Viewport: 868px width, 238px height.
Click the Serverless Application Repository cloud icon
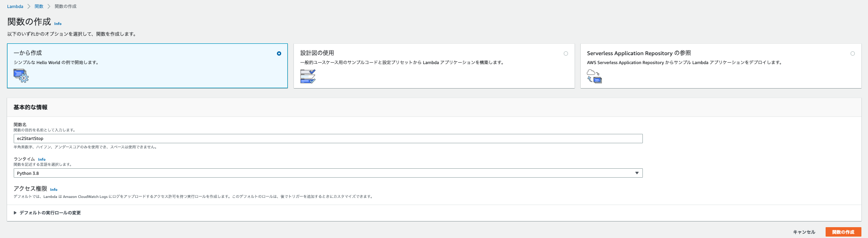(x=594, y=76)
